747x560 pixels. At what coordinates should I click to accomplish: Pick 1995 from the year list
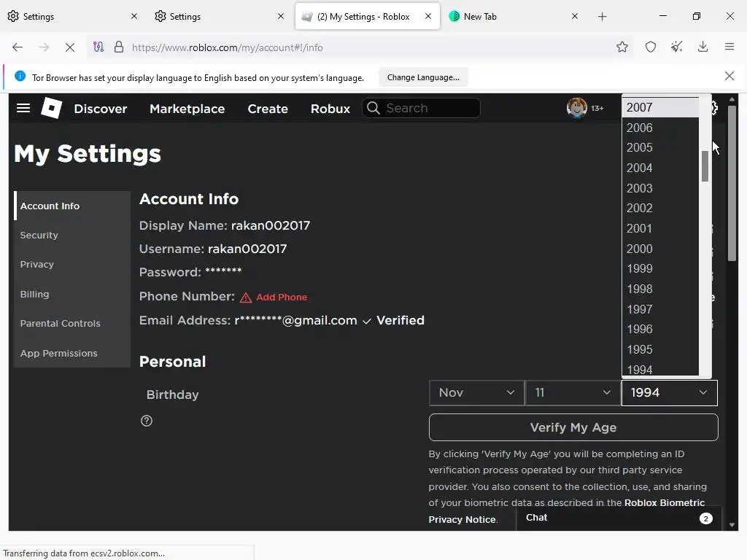pos(660,349)
